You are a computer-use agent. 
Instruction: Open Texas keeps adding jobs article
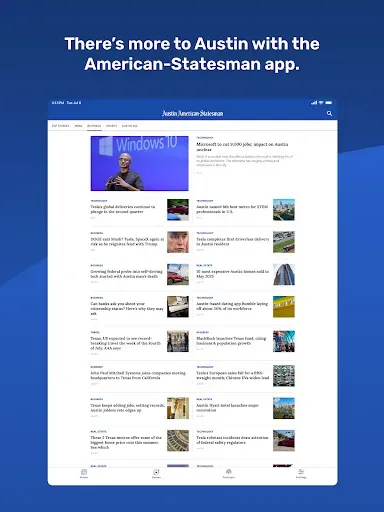click(x=128, y=408)
